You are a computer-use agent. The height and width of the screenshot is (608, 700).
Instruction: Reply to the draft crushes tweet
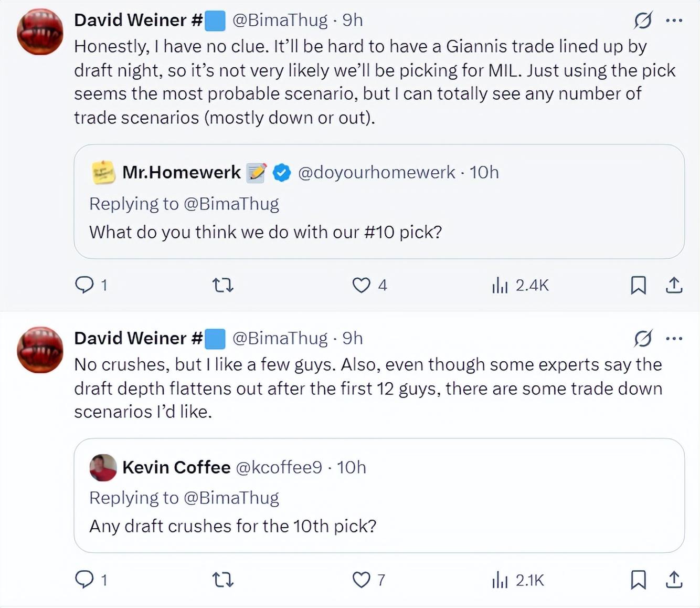(84, 580)
